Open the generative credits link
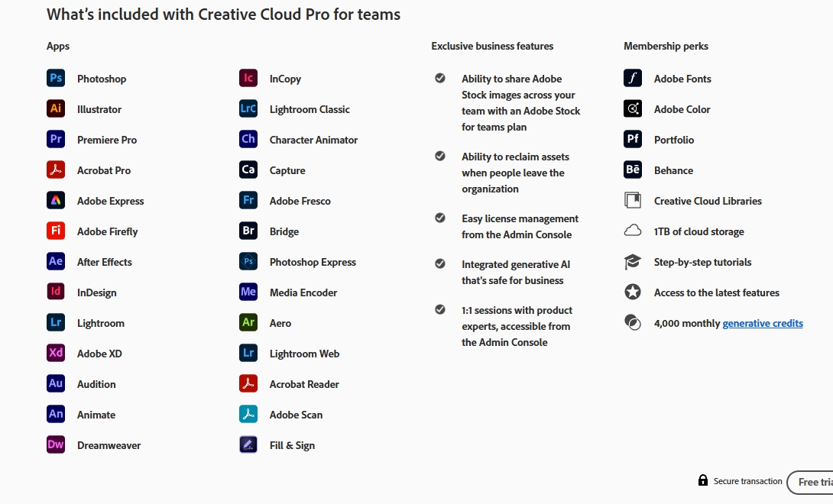This screenshot has height=504, width=833. pos(763,323)
